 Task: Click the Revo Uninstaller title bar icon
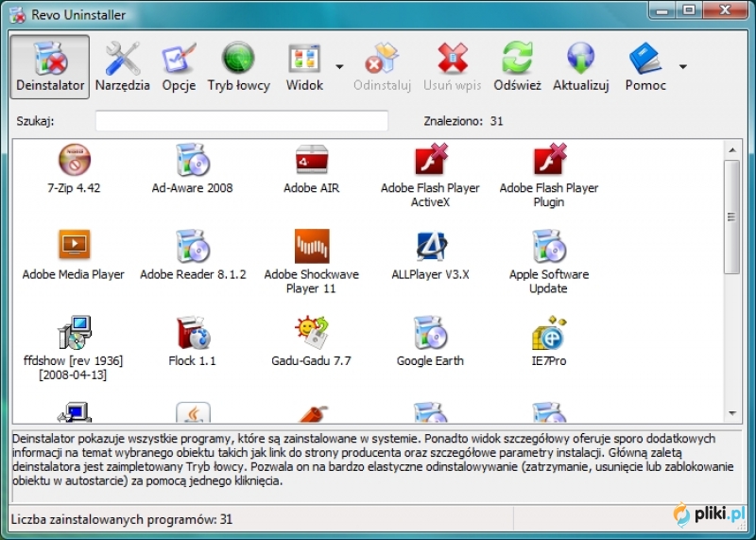(x=17, y=14)
